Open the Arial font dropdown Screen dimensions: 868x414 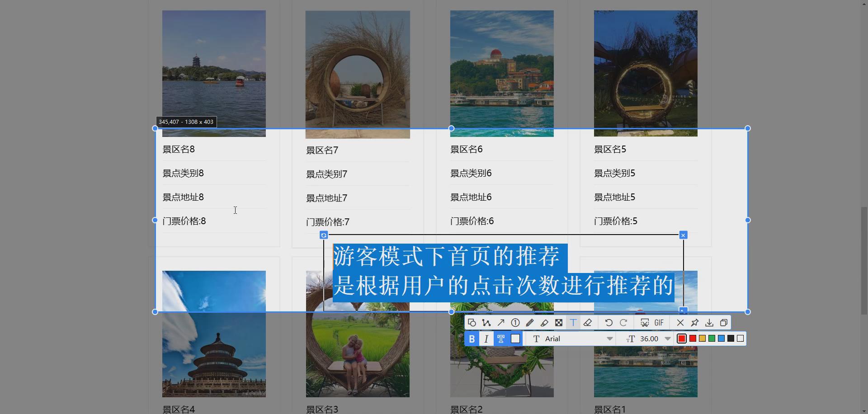click(x=573, y=339)
